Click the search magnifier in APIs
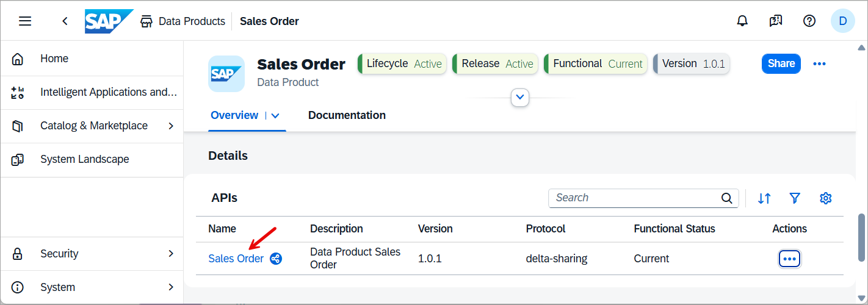This screenshot has width=868, height=305. pyautogui.click(x=726, y=198)
